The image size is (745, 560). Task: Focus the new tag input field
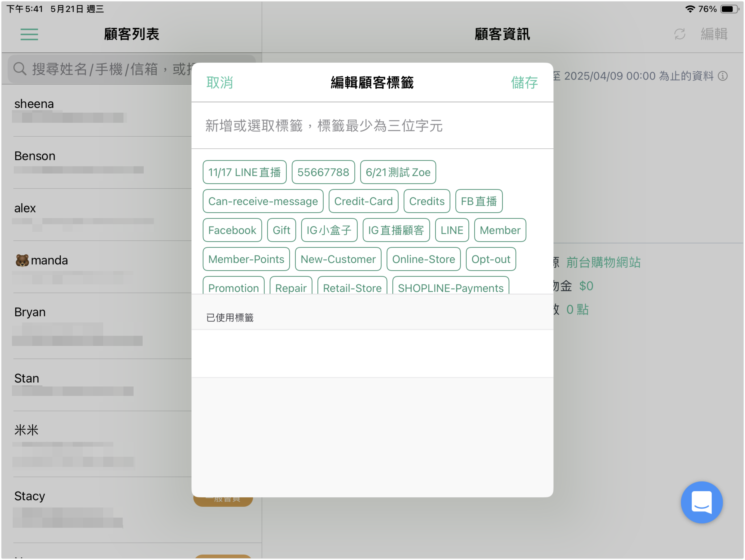[372, 126]
